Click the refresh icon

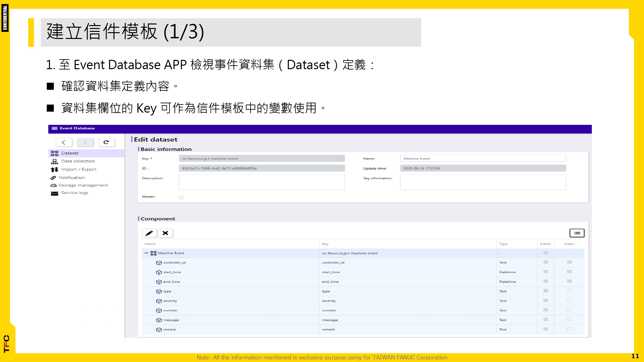click(x=107, y=142)
